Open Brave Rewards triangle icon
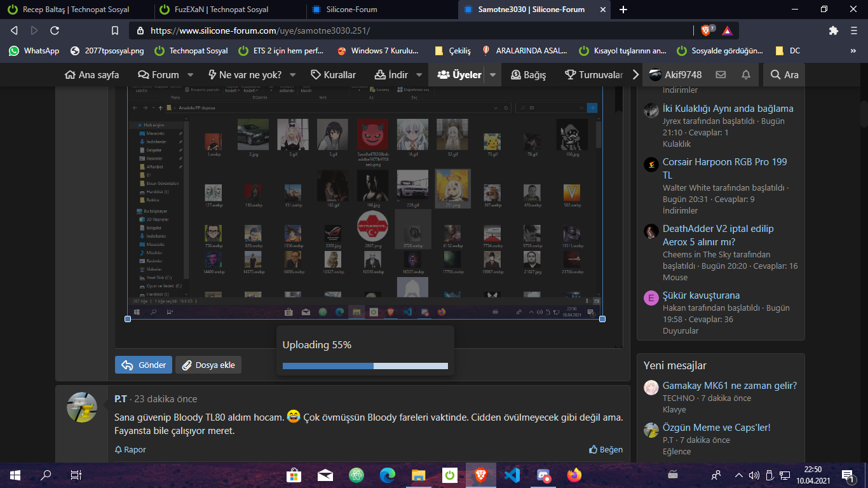The width and height of the screenshot is (868, 488). 727,30
